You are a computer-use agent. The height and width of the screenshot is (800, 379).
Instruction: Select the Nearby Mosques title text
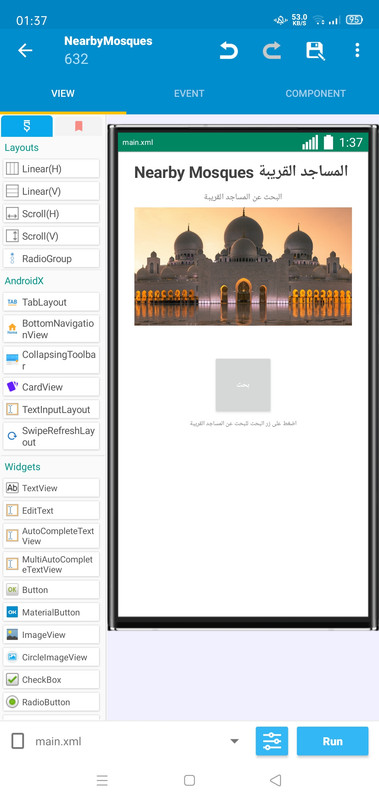(241, 172)
